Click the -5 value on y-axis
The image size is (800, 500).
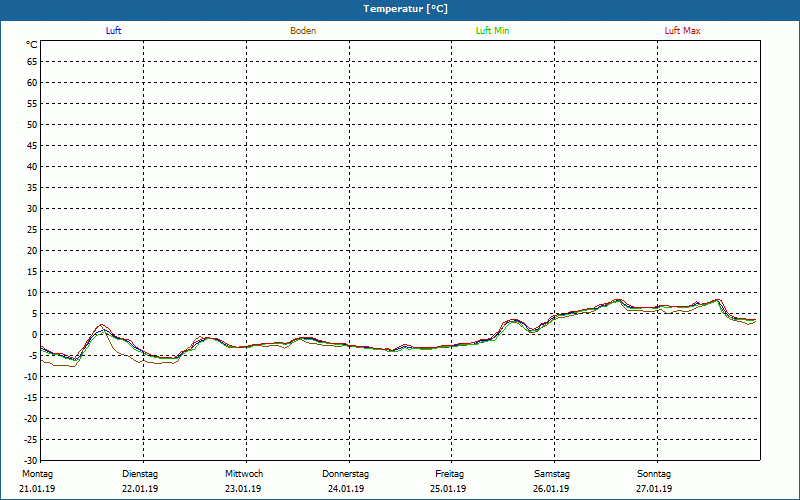tap(33, 356)
